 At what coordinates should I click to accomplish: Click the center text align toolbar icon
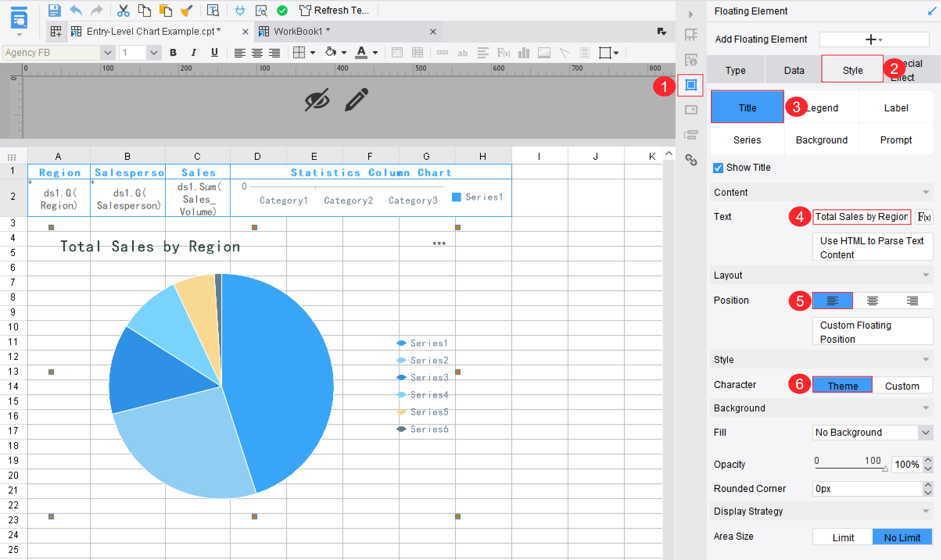click(x=257, y=53)
